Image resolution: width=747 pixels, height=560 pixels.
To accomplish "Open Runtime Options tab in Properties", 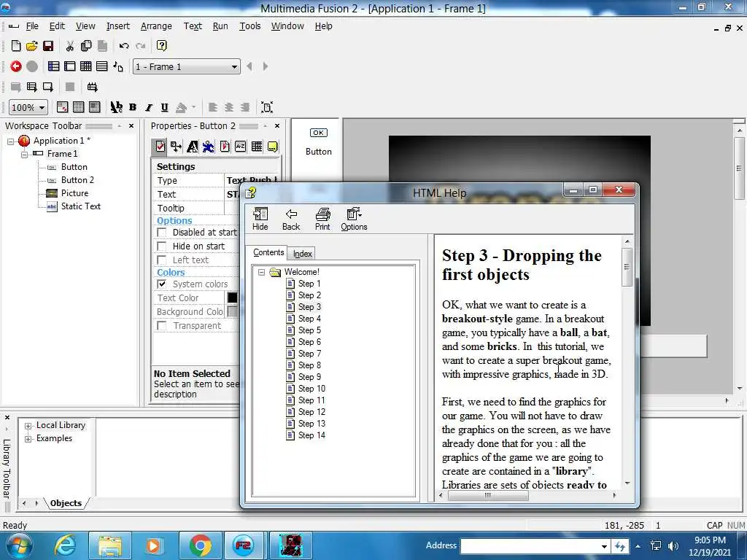I will [225, 147].
